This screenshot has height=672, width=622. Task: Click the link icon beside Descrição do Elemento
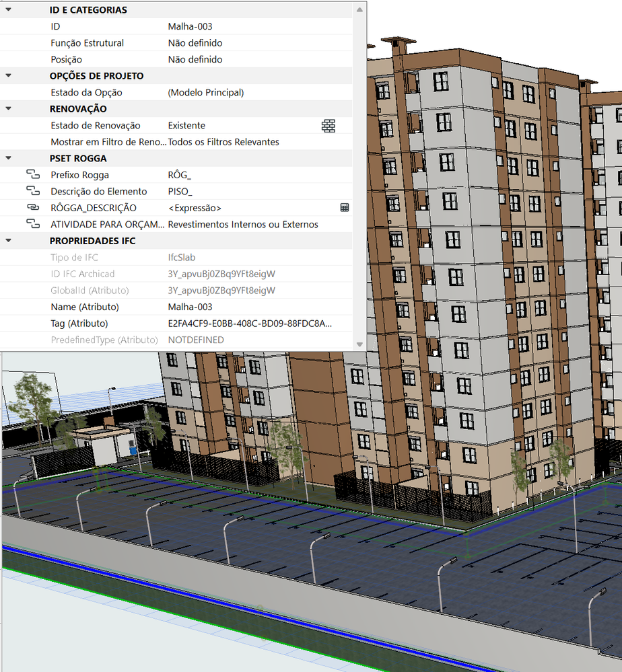pos(33,191)
